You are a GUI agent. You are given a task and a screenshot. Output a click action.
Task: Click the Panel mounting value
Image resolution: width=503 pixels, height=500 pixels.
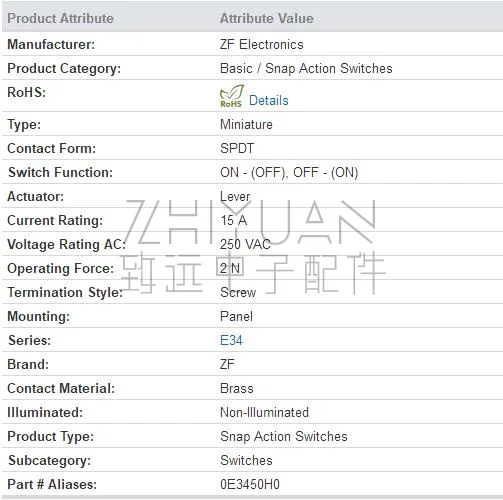(236, 316)
